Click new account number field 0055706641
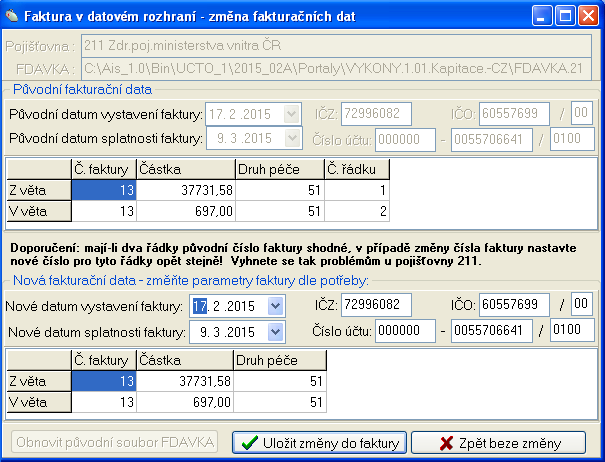This screenshot has height=462, width=605. pyautogui.click(x=489, y=331)
